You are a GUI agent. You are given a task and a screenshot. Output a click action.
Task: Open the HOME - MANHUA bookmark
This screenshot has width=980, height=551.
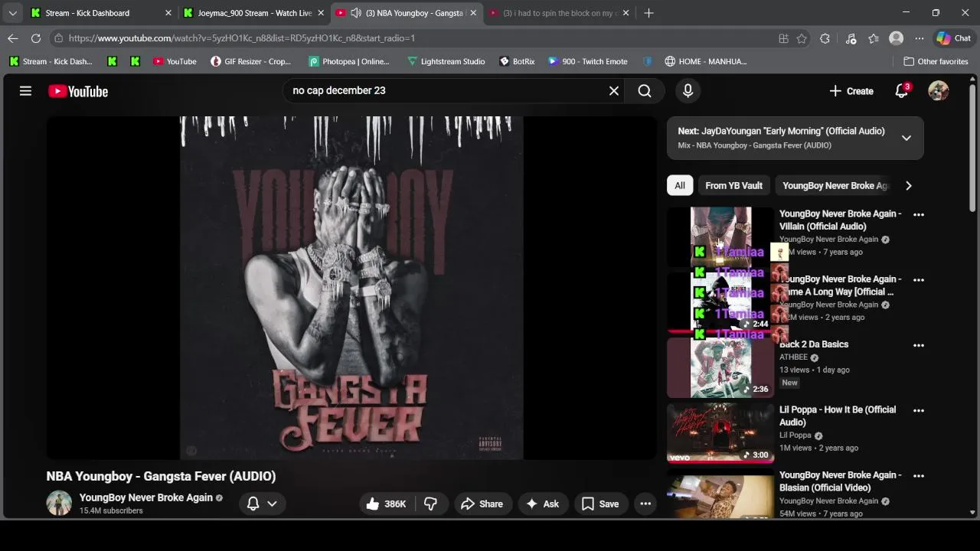[706, 61]
